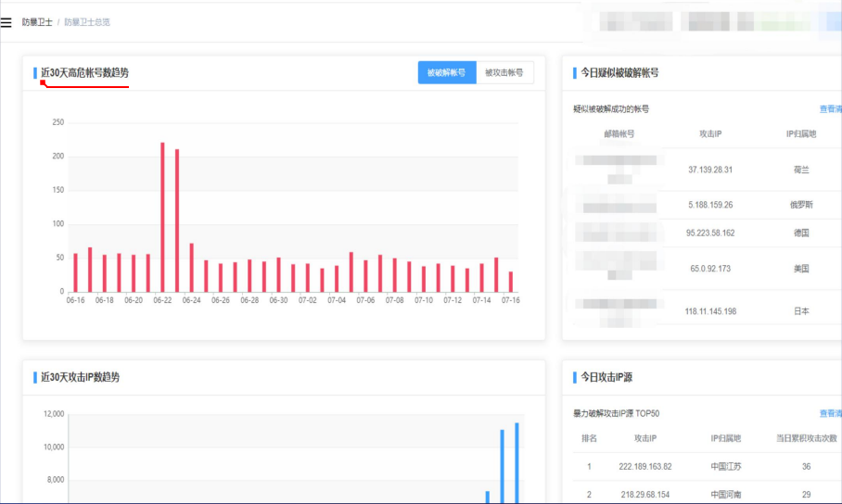Click the 近30天高危帐号数趋势 chart title
842x504 pixels.
coord(84,72)
